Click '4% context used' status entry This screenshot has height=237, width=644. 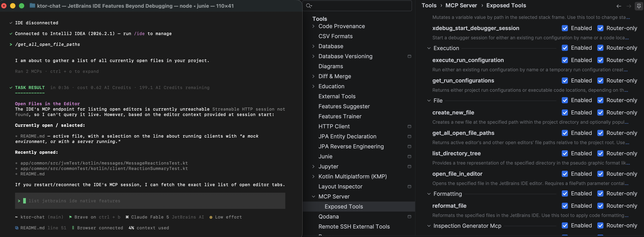click(149, 228)
